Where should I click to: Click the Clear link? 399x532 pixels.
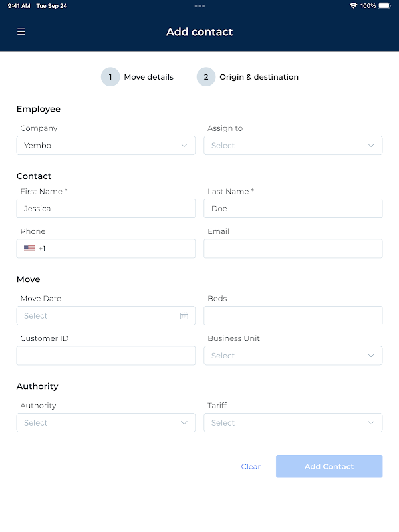click(x=251, y=467)
